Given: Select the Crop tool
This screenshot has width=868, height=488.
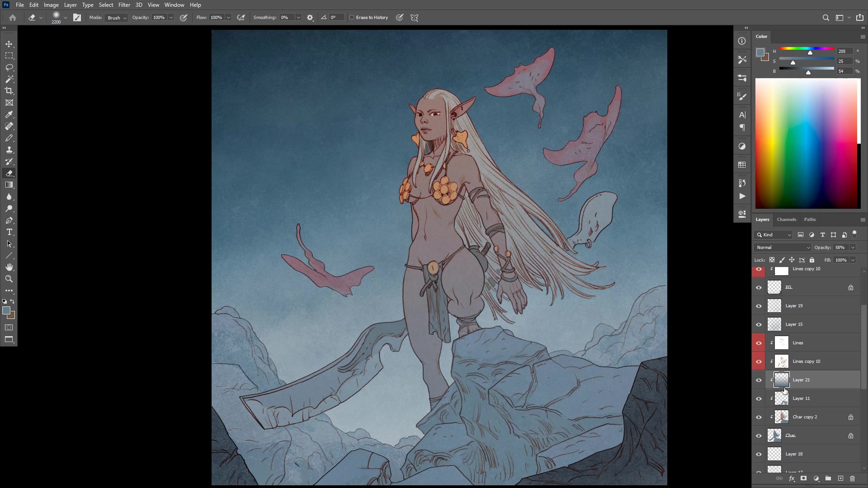Looking at the screenshot, I should 9,91.
